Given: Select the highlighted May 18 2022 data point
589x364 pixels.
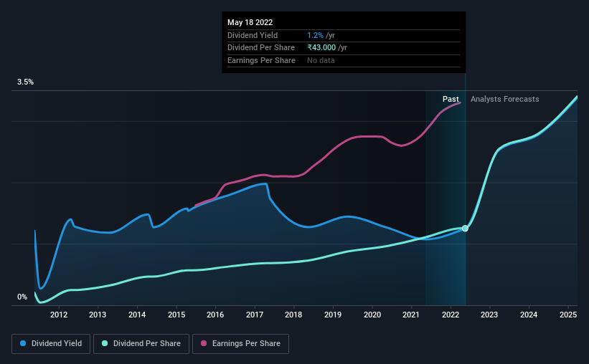Looking at the screenshot, I should (x=465, y=228).
